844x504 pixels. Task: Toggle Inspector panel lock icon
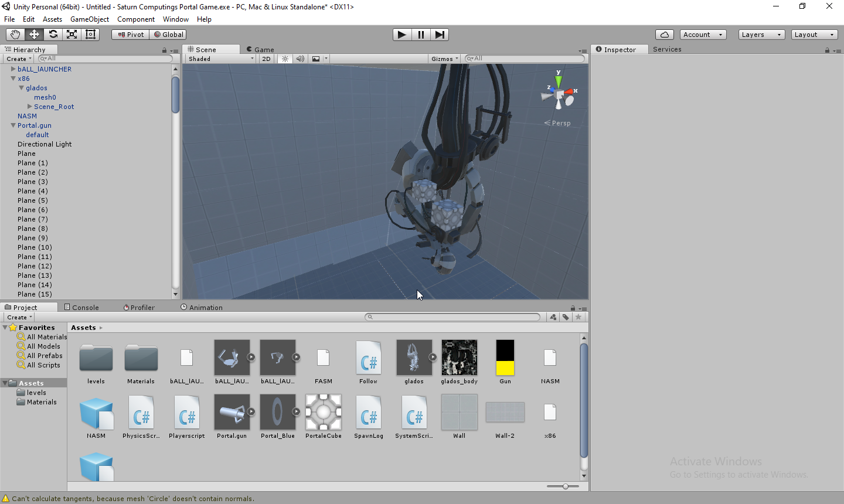(827, 50)
